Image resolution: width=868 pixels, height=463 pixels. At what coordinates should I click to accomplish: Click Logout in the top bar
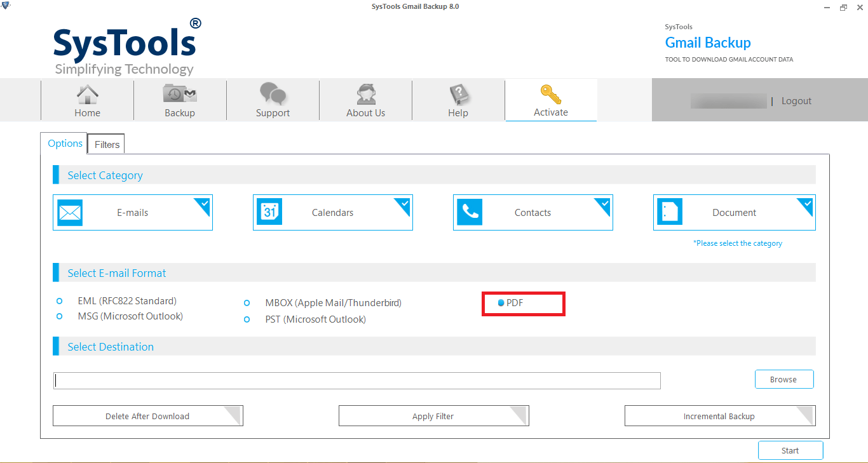click(x=796, y=100)
